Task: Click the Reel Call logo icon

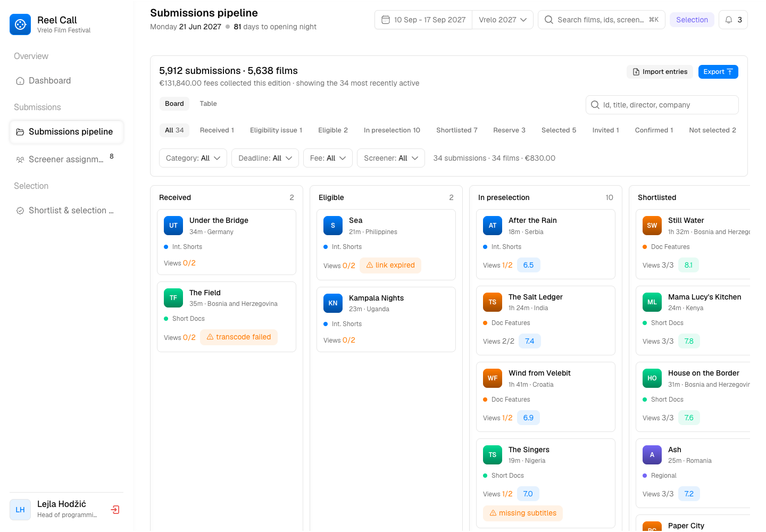Action: coord(20,24)
